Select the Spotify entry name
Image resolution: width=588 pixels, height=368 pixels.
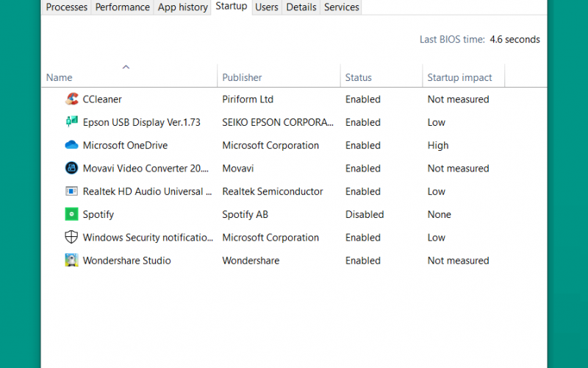[98, 215]
